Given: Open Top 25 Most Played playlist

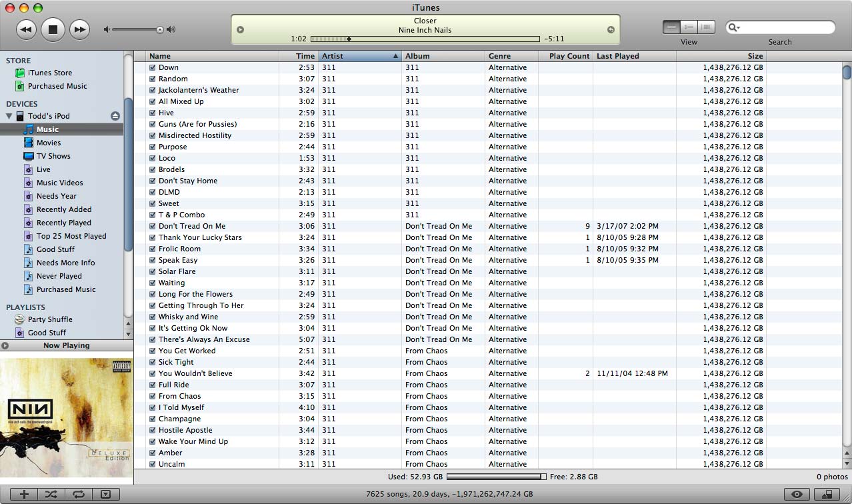Looking at the screenshot, I should 71,236.
